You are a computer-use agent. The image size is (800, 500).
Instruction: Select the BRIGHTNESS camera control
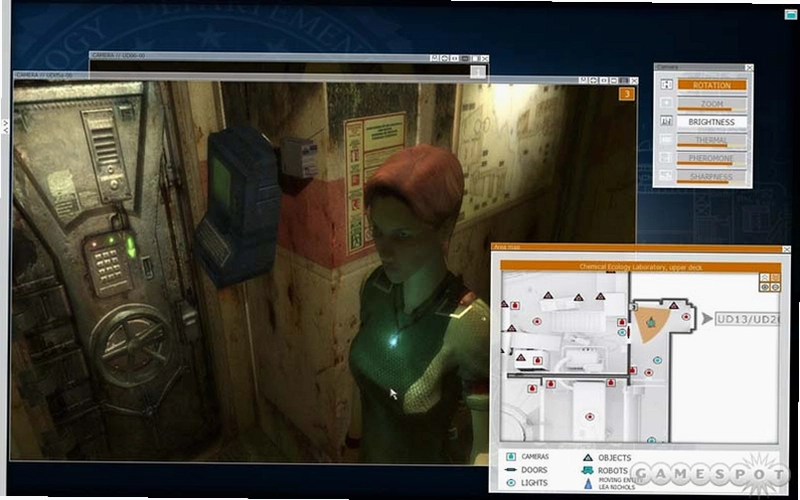712,122
